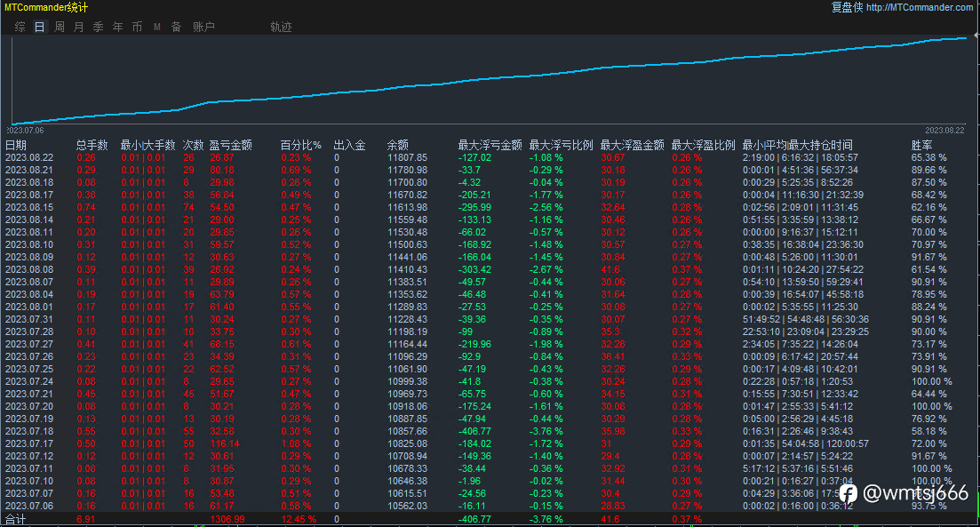
Task: Click the total percentage 12.45 %
Action: 299,520
